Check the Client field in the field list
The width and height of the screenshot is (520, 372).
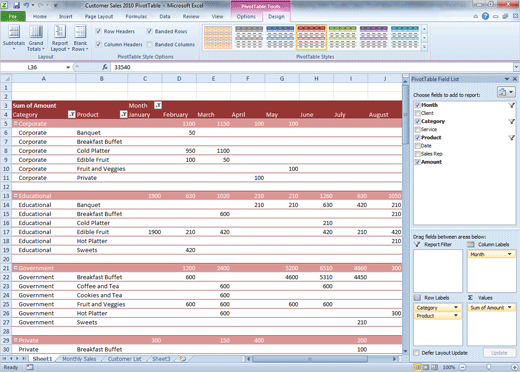(417, 113)
